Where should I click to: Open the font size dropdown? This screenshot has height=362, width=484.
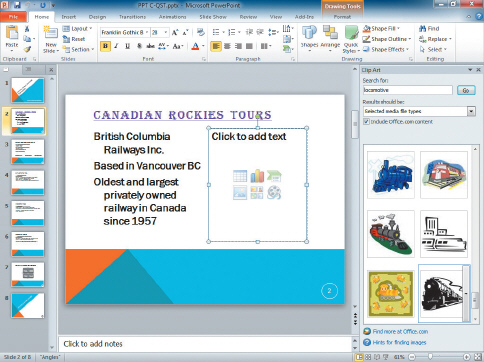tap(165, 32)
